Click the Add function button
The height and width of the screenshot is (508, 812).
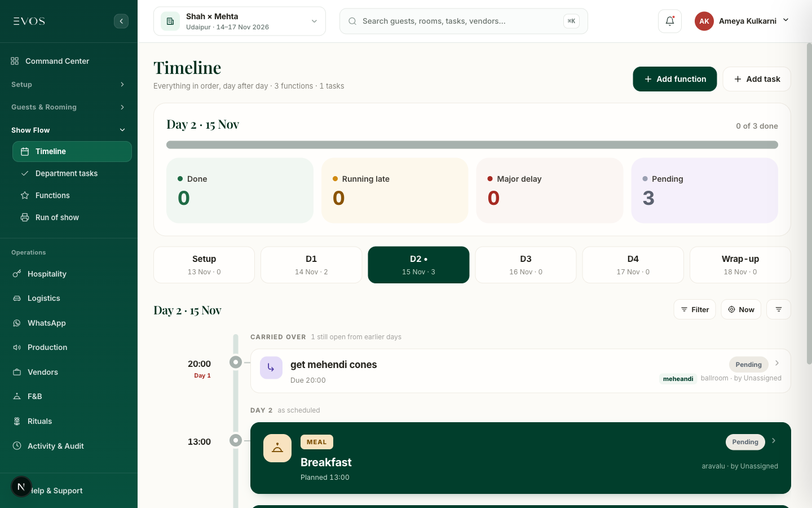point(675,79)
